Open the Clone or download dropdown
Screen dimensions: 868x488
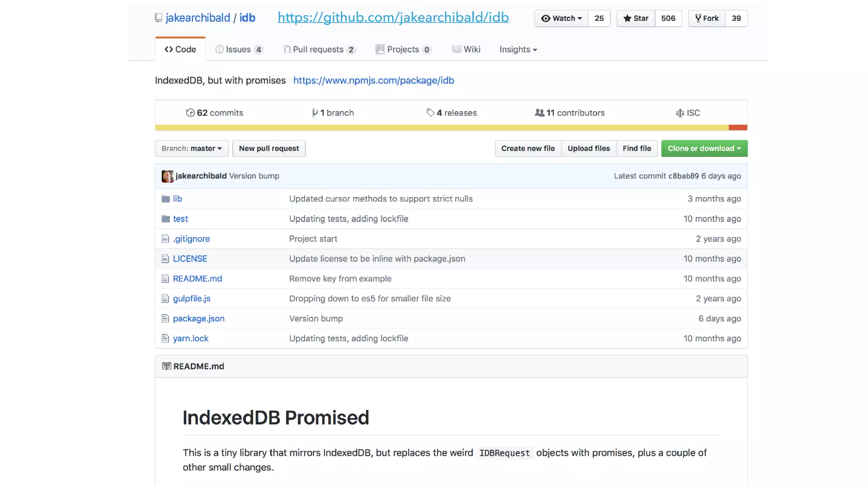click(x=704, y=148)
